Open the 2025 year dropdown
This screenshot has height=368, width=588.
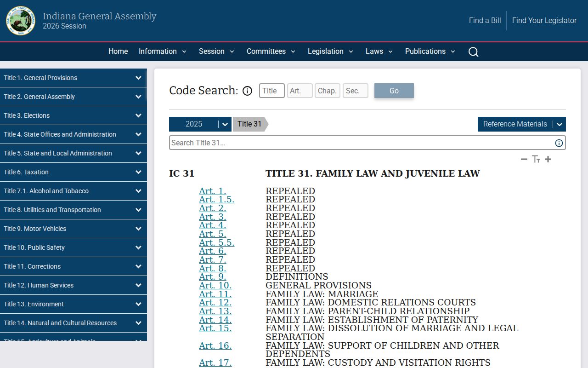(200, 124)
